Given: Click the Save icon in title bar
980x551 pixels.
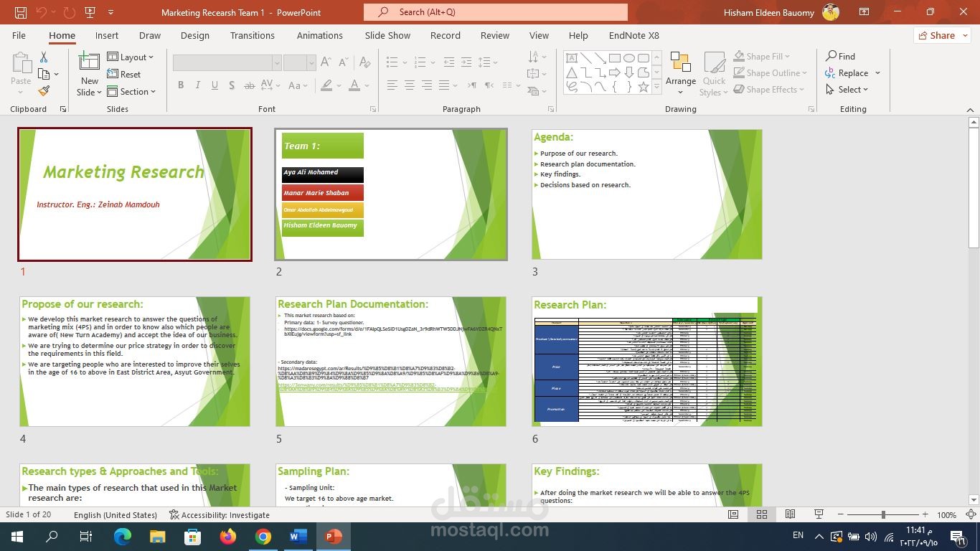Looking at the screenshot, I should (20, 12).
